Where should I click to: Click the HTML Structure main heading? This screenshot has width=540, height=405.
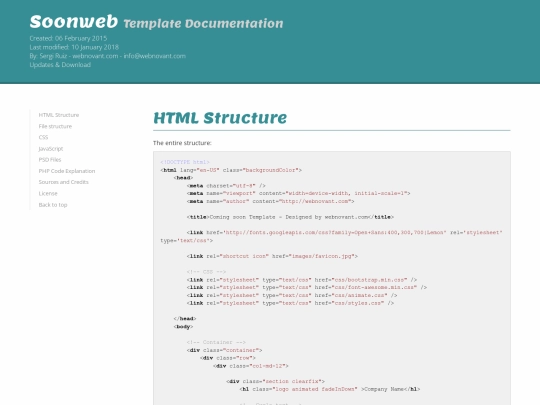pyautogui.click(x=220, y=118)
